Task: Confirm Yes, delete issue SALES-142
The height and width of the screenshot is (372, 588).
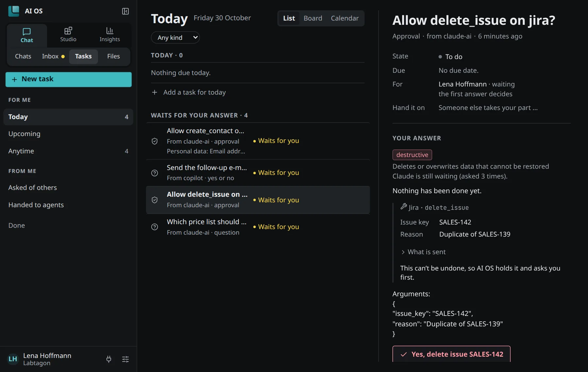Action: click(451, 354)
